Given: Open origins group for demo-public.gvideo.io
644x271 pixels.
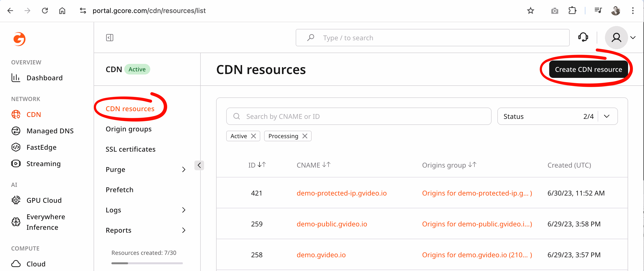Looking at the screenshot, I should [x=477, y=224].
